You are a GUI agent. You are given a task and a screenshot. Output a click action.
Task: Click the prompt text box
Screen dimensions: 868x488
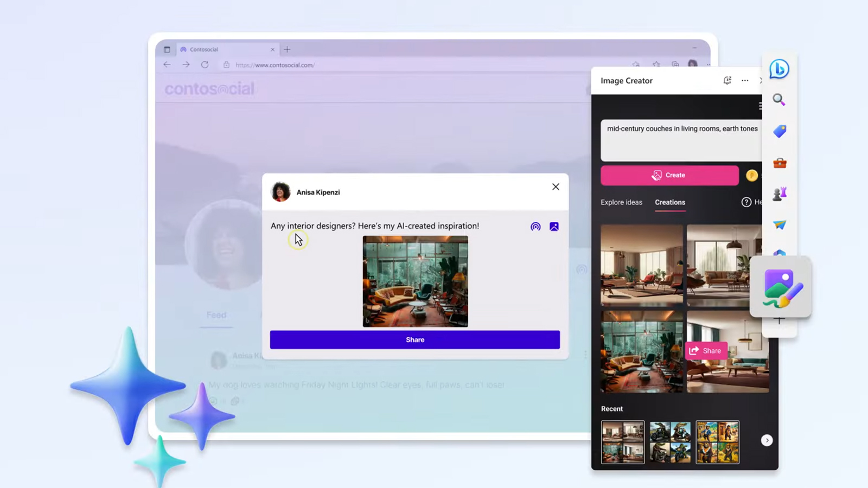[681, 140]
